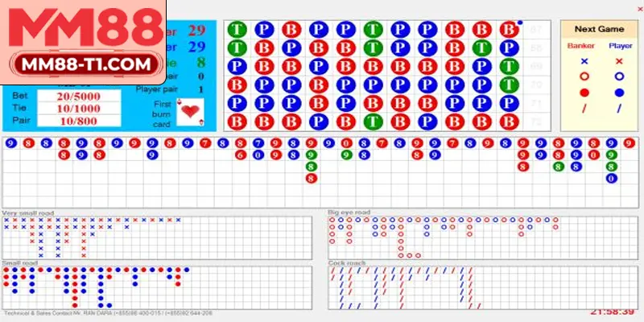Click the Bet limit field 20/5000
Screen dimensions: 644x322
(78, 96)
